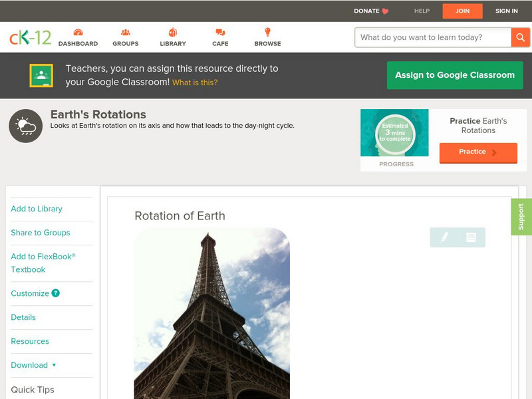Click the 'What is this?' link

tap(195, 82)
